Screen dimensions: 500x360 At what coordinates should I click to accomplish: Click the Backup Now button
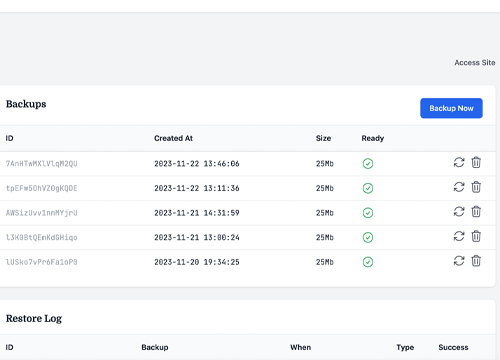pos(451,108)
